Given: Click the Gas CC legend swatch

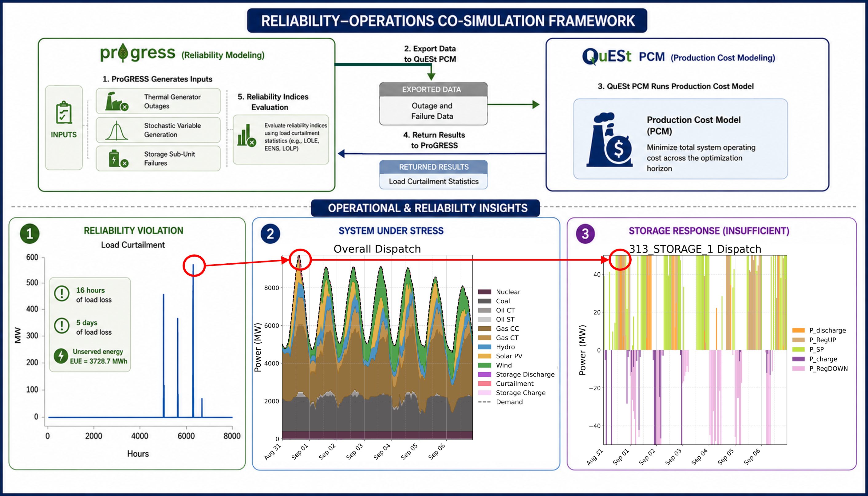Looking at the screenshot, I should (x=484, y=329).
